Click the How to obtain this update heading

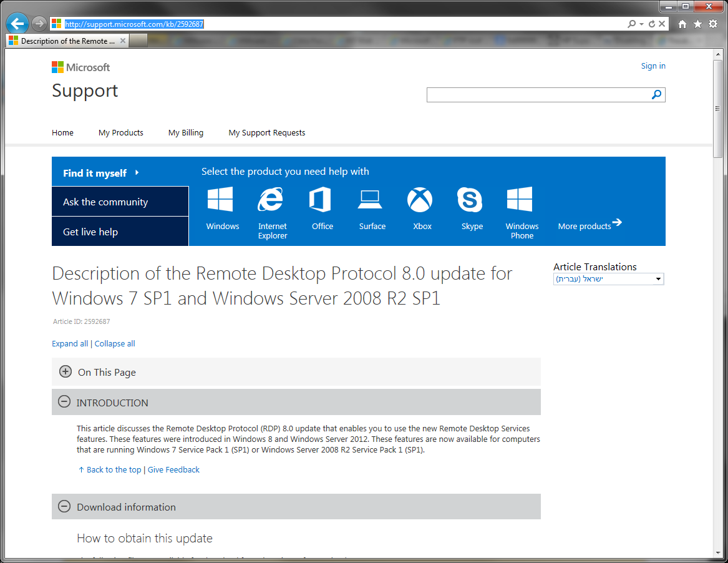(144, 538)
